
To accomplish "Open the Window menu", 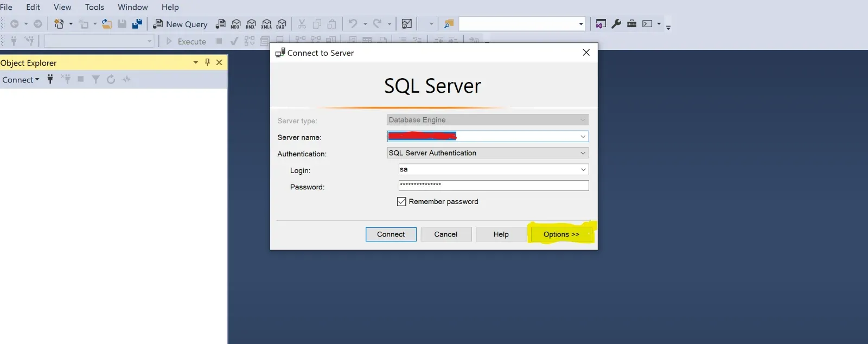I will 133,7.
